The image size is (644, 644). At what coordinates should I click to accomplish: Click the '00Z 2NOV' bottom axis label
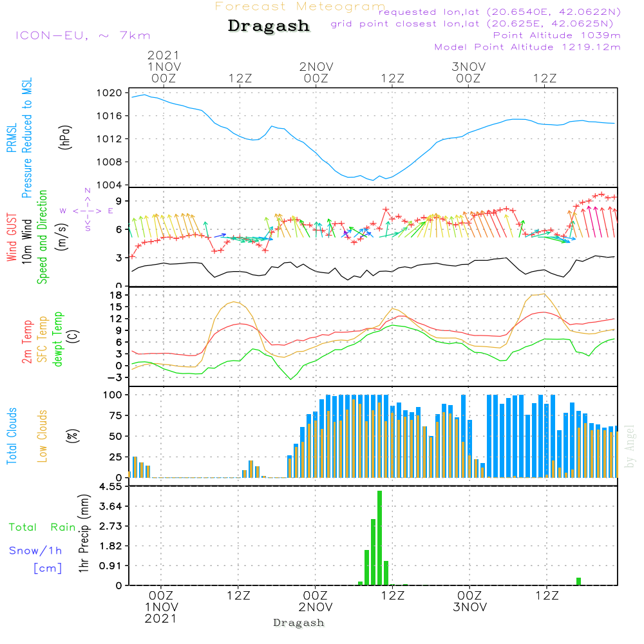coord(316,601)
